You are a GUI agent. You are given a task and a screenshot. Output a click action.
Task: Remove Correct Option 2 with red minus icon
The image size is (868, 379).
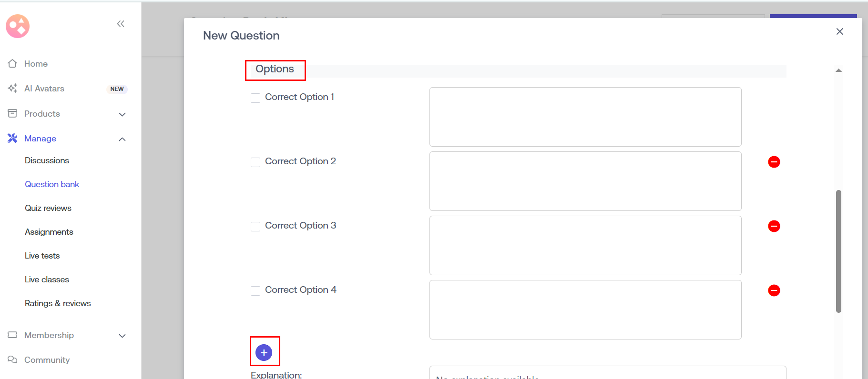click(x=774, y=162)
